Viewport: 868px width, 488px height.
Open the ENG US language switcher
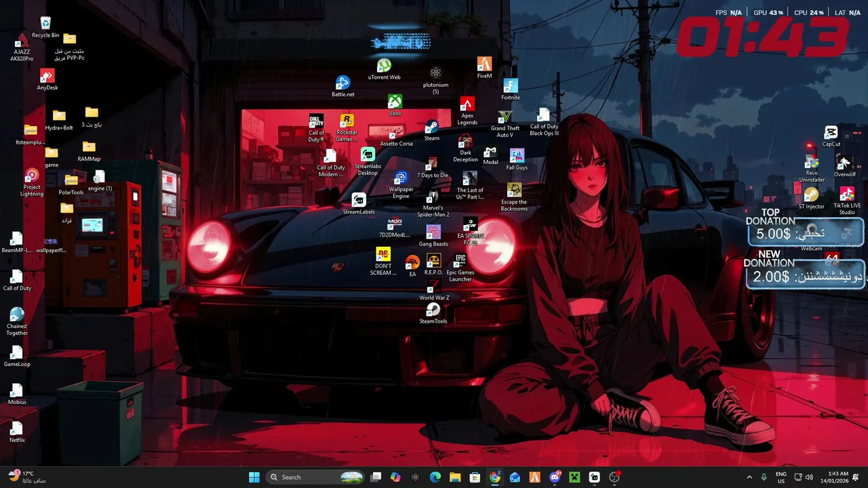[x=781, y=477]
